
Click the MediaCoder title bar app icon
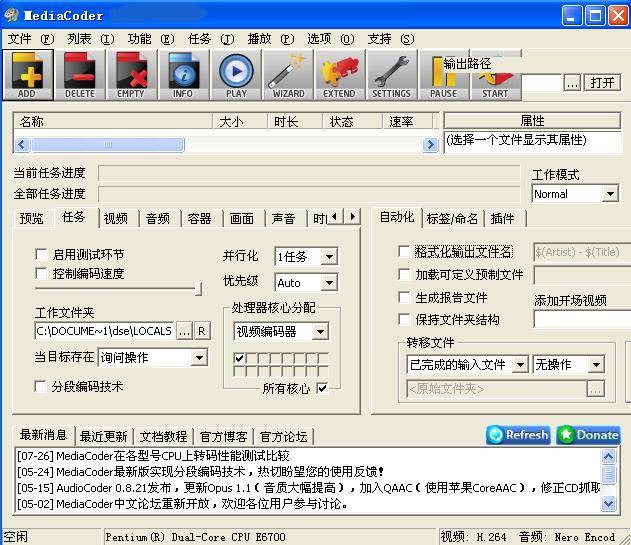11,15
